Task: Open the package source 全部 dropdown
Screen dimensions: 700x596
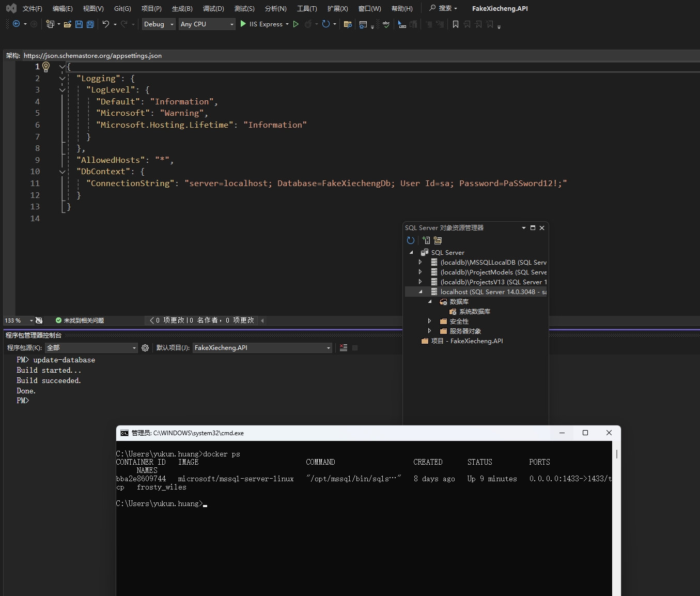Action: (91, 348)
